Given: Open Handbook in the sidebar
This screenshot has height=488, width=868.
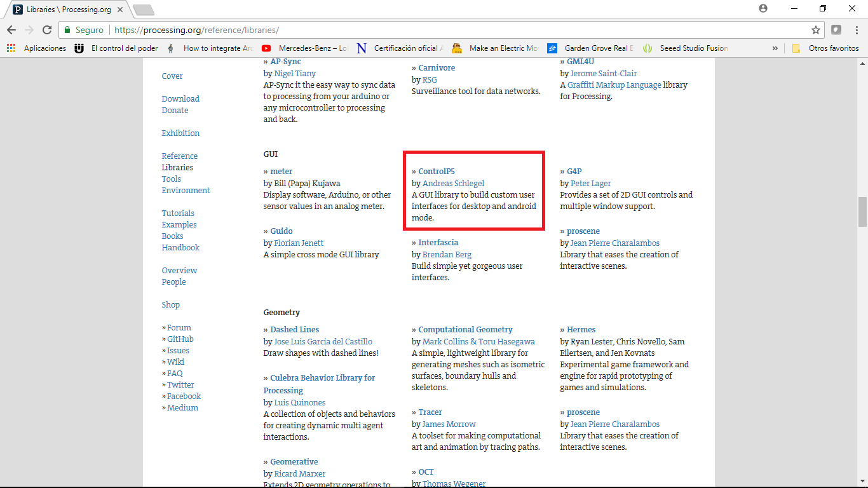Looking at the screenshot, I should (x=180, y=248).
